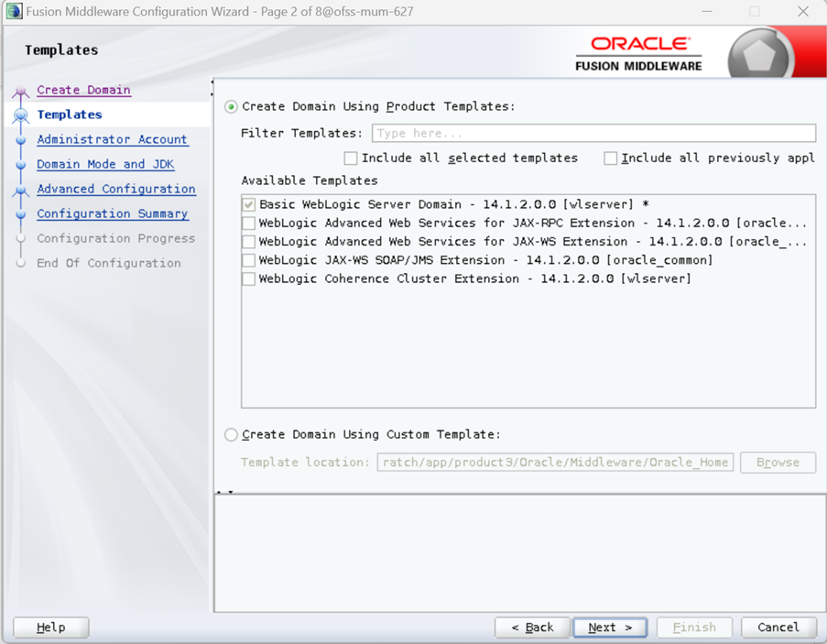Click the message pane collapse arrows
Viewport: 827px width, 644px height.
(x=224, y=492)
